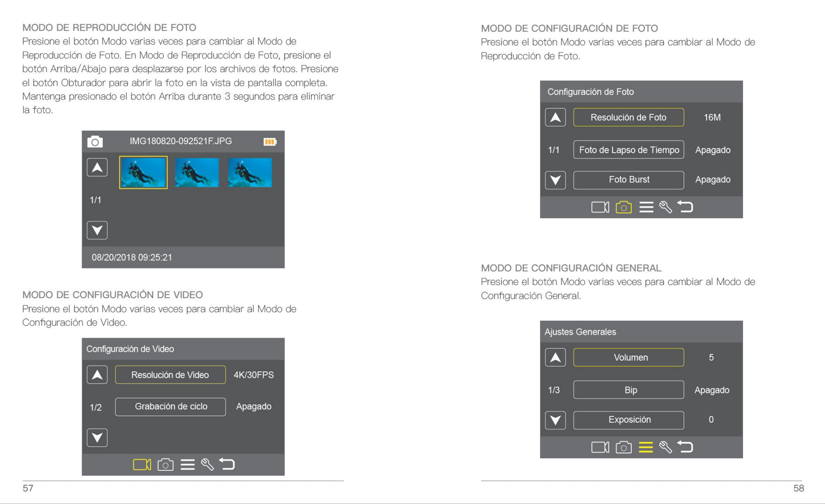
Task: Tap the return arrow icon in Ajustes Generales bar
Action: (685, 447)
